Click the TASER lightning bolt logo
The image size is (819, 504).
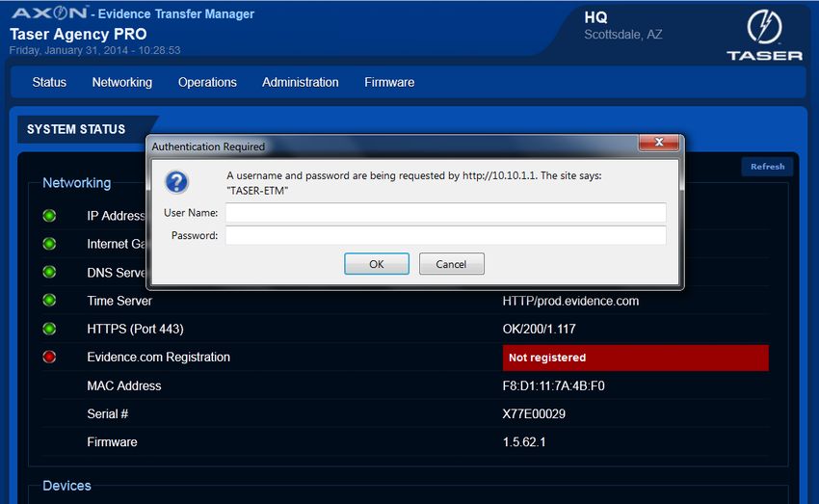pyautogui.click(x=764, y=27)
